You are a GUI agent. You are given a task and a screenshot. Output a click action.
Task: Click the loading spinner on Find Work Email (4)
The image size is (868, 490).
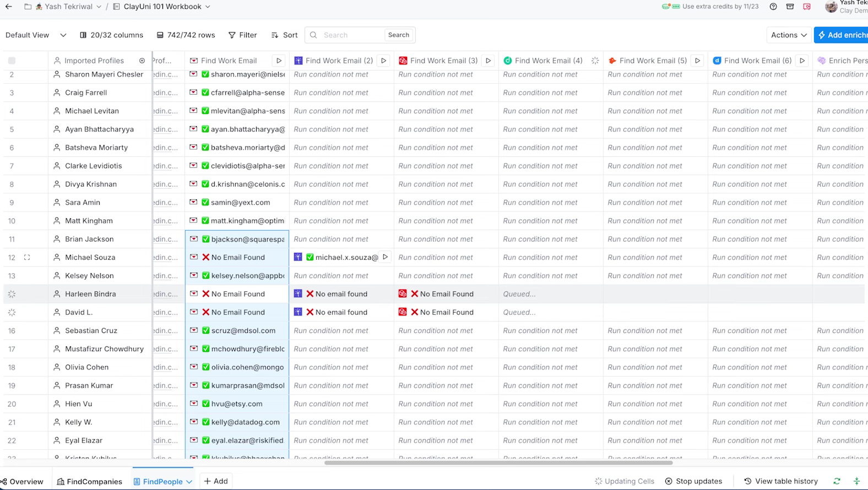[595, 61]
